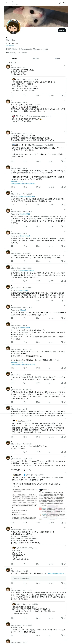Click the @toshiko0729 mention link
Screen dimensions: 72x644
pyautogui.click(x=25, y=214)
